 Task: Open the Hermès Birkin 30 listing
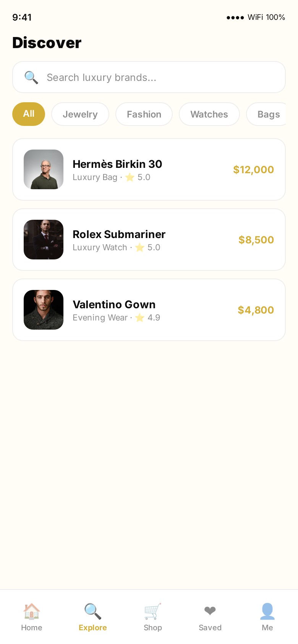point(117,164)
